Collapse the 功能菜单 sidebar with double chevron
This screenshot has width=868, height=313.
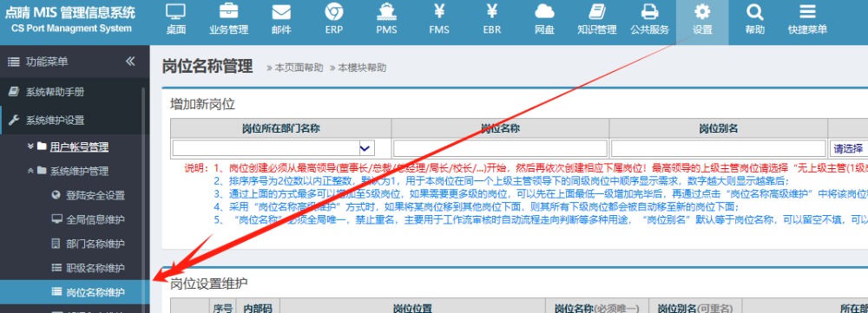pyautogui.click(x=130, y=62)
